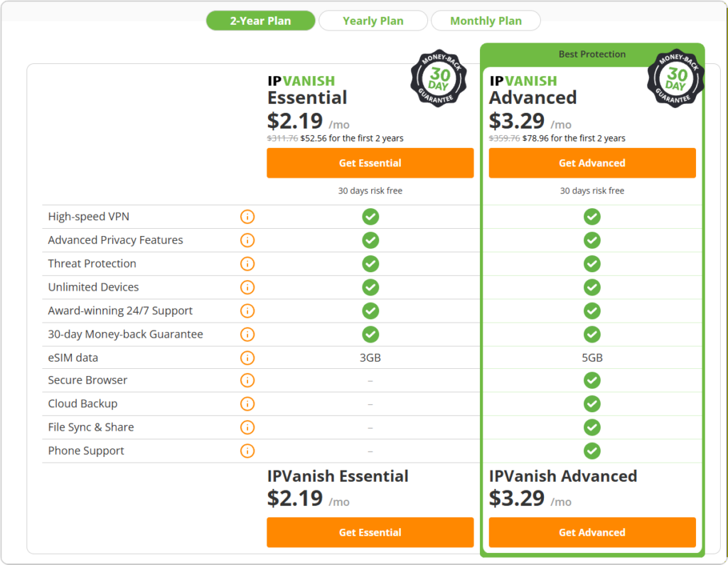Open info tooltip for Unlimited Devices
Viewport: 728px width, 565px height.
247,287
